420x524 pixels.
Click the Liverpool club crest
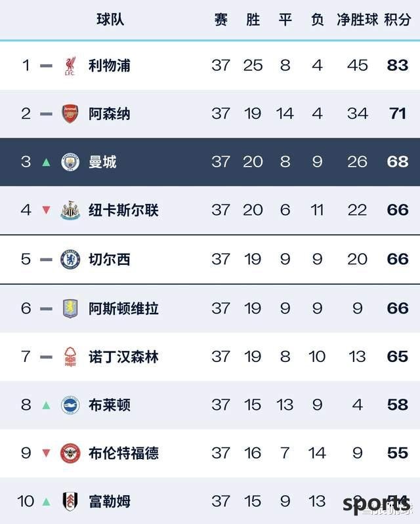(70, 66)
